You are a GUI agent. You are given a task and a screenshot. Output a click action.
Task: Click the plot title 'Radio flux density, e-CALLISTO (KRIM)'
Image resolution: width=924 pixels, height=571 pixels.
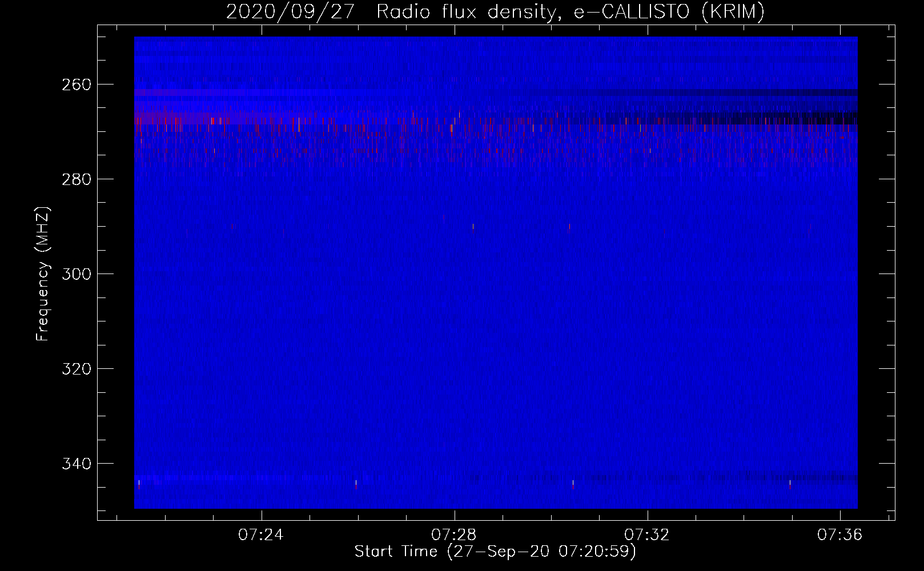570,12
